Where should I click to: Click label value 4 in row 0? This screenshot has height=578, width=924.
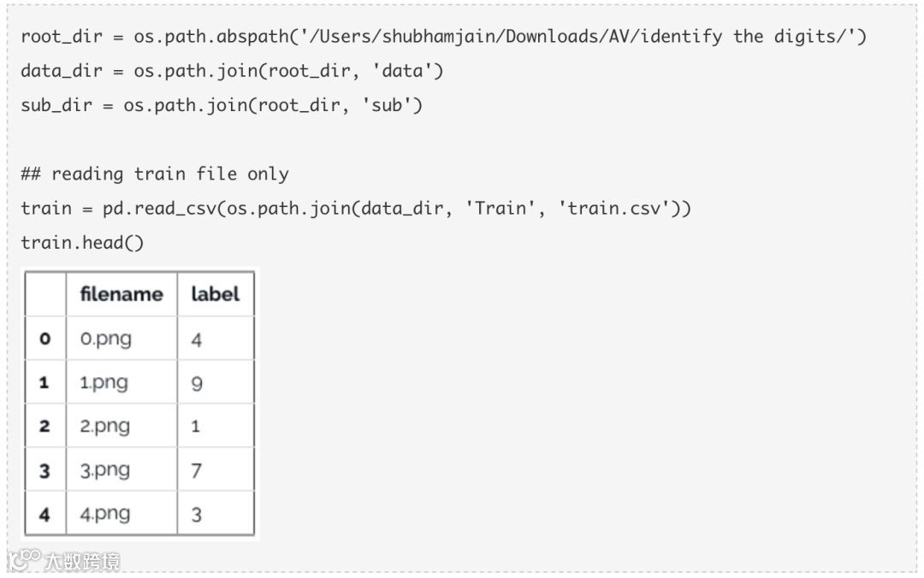click(197, 339)
